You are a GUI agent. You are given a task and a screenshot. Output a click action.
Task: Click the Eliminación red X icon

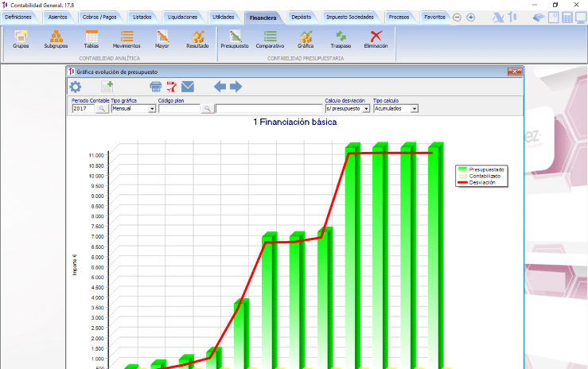point(376,39)
